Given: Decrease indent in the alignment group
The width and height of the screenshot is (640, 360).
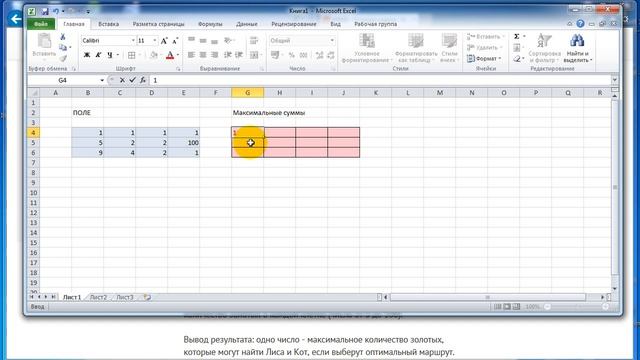Looking at the screenshot, I should (x=228, y=55).
